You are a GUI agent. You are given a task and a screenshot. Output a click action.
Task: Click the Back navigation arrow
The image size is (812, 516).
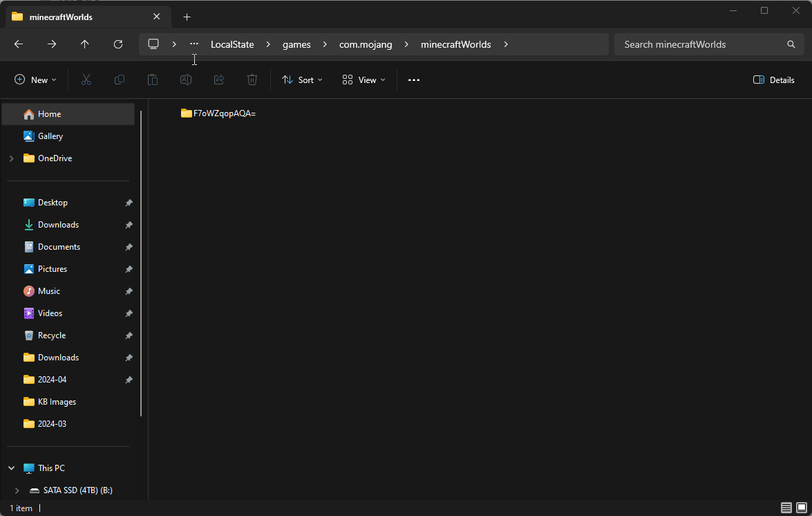19,44
